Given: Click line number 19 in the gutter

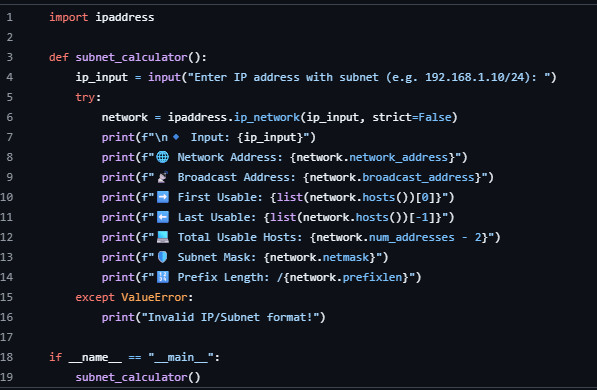Looking at the screenshot, I should point(6,377).
